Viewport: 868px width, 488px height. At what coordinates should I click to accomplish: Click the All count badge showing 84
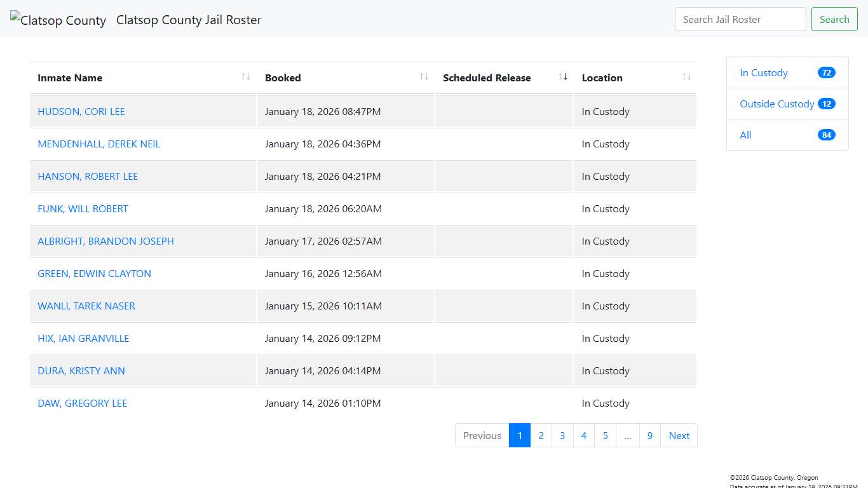tap(826, 135)
